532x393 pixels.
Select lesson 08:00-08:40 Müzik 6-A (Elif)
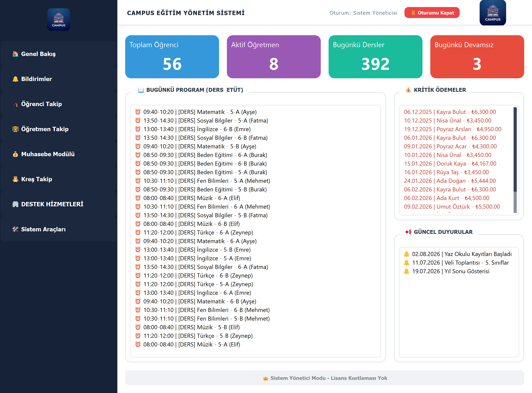pos(188,198)
